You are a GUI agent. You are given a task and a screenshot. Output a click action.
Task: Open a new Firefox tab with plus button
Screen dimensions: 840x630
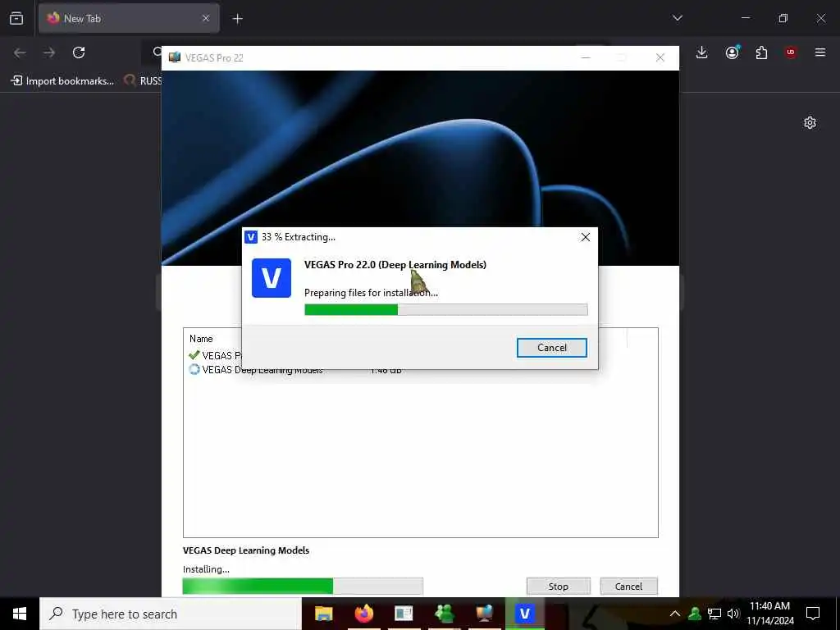[x=237, y=19]
